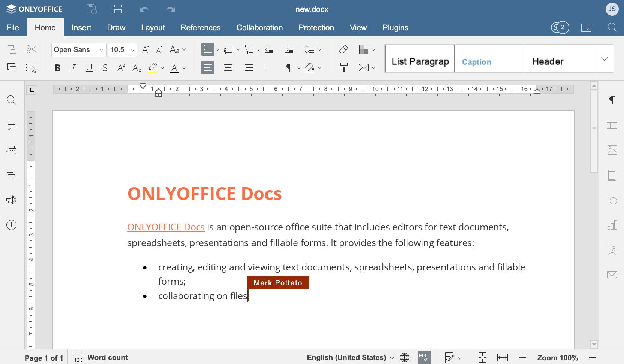
Task: Redo the last action
Action: coord(171,9)
